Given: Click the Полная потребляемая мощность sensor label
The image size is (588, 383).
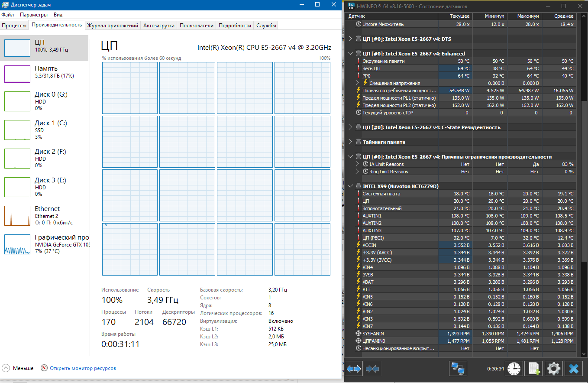Looking at the screenshot, I should pos(399,91).
